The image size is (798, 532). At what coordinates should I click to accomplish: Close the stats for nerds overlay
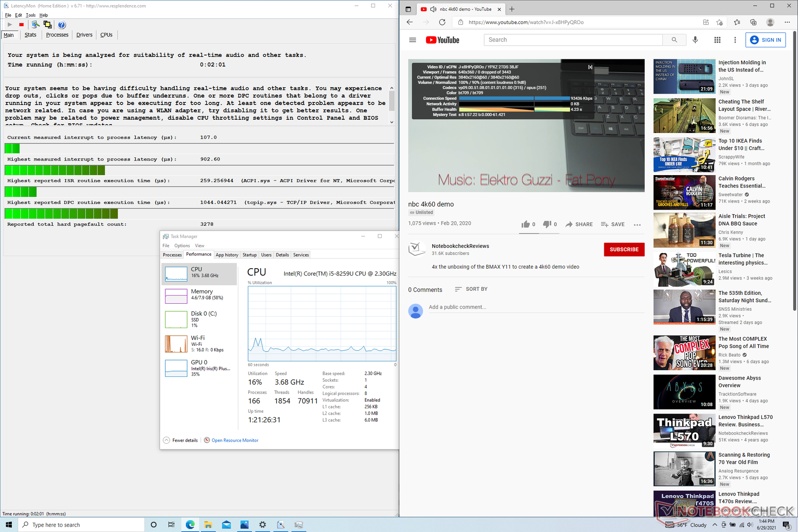590,67
